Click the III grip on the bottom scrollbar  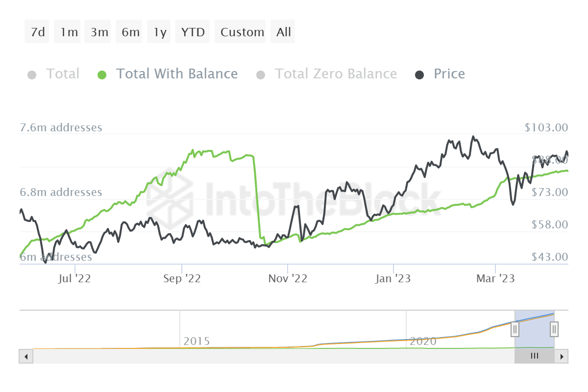click(534, 356)
